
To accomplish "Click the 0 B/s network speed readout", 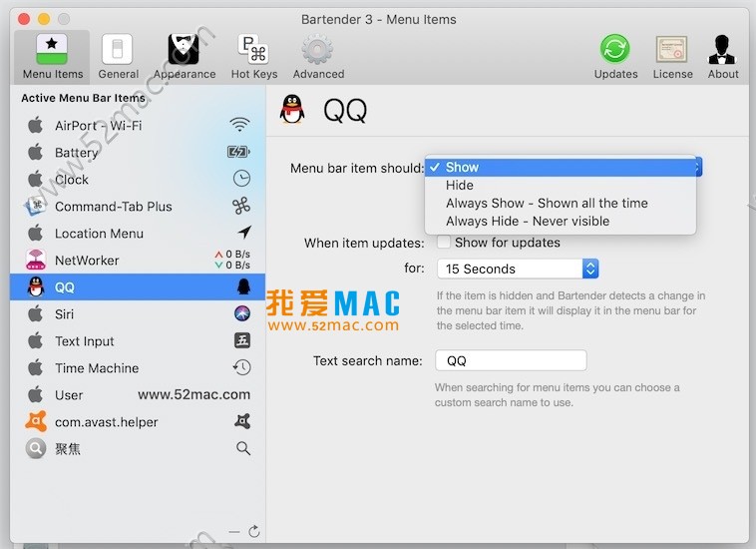I will [232, 260].
